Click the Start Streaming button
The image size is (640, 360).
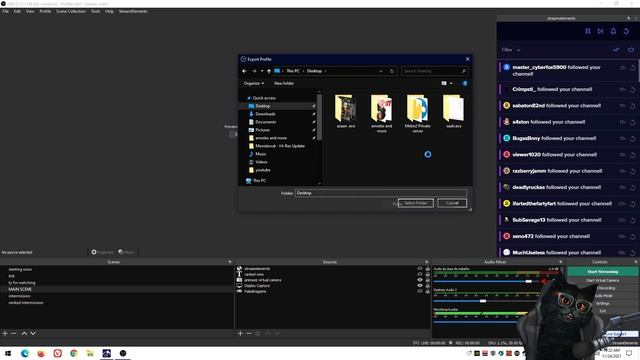(602, 271)
